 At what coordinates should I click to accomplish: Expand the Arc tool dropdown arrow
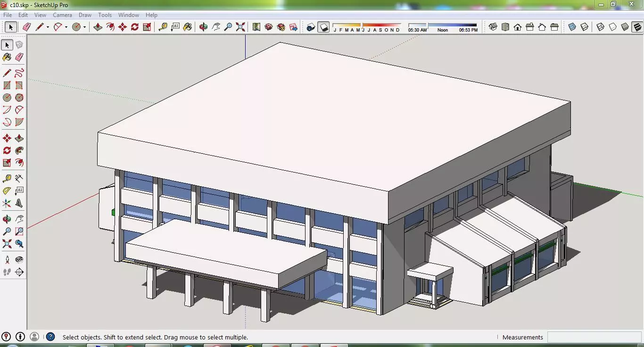point(66,27)
